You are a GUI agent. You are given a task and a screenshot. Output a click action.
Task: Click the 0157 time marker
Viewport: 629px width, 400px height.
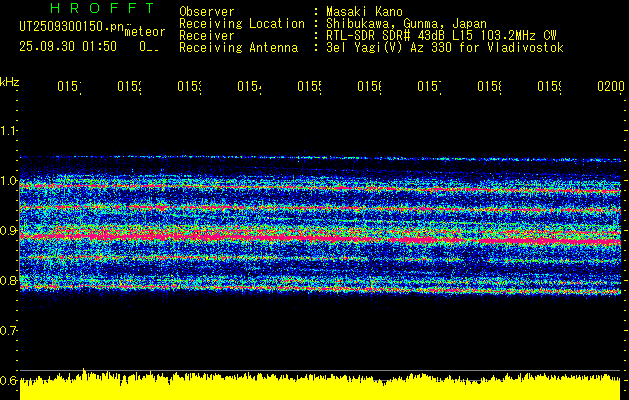[430, 86]
